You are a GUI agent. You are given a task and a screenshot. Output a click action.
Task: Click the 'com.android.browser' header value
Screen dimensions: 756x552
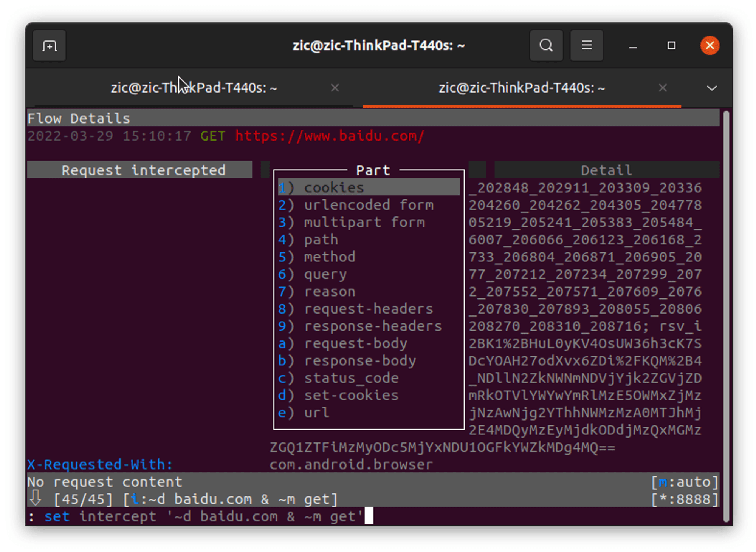tap(351, 464)
